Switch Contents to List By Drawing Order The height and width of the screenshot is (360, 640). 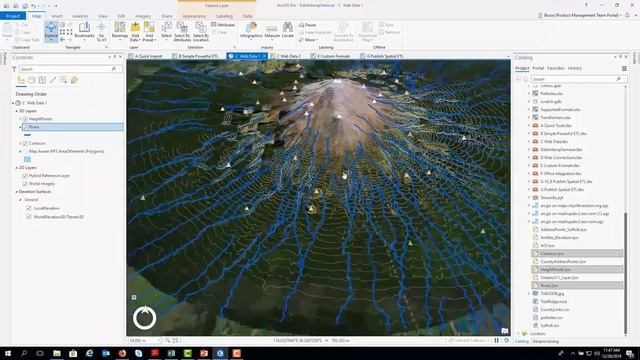point(21,80)
